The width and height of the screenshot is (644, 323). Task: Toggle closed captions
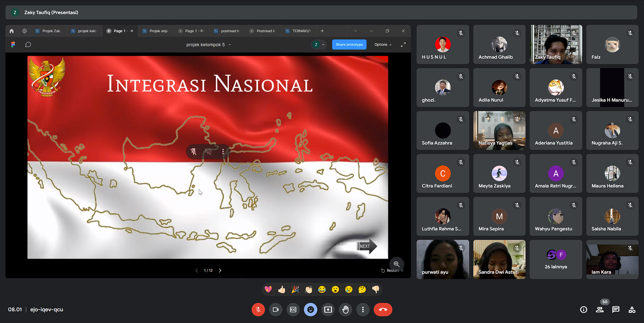293,310
